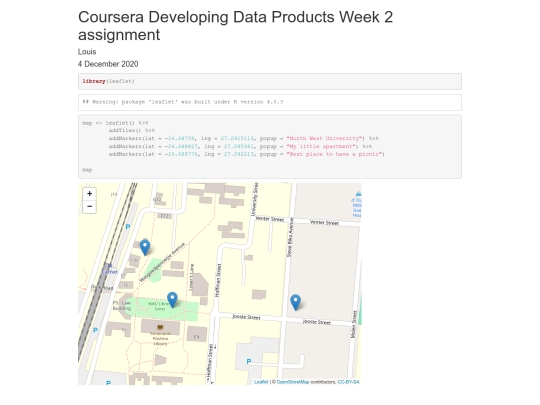The width and height of the screenshot is (540, 405).
Task: Click the Cachet station icon
Action: click(110, 266)
